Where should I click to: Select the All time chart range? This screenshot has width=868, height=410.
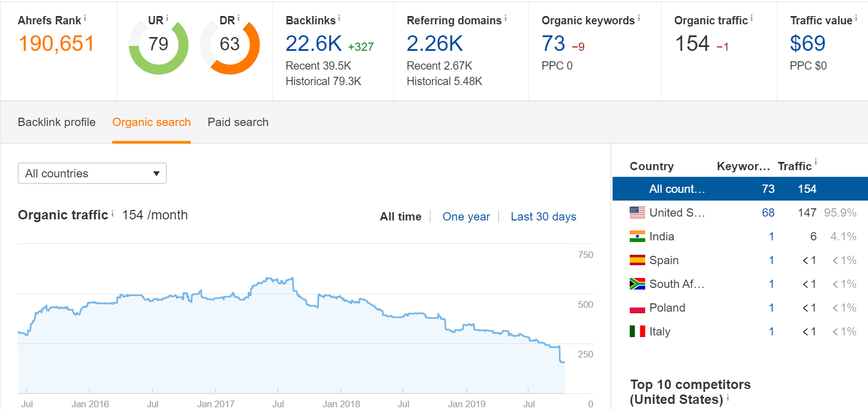pyautogui.click(x=400, y=217)
